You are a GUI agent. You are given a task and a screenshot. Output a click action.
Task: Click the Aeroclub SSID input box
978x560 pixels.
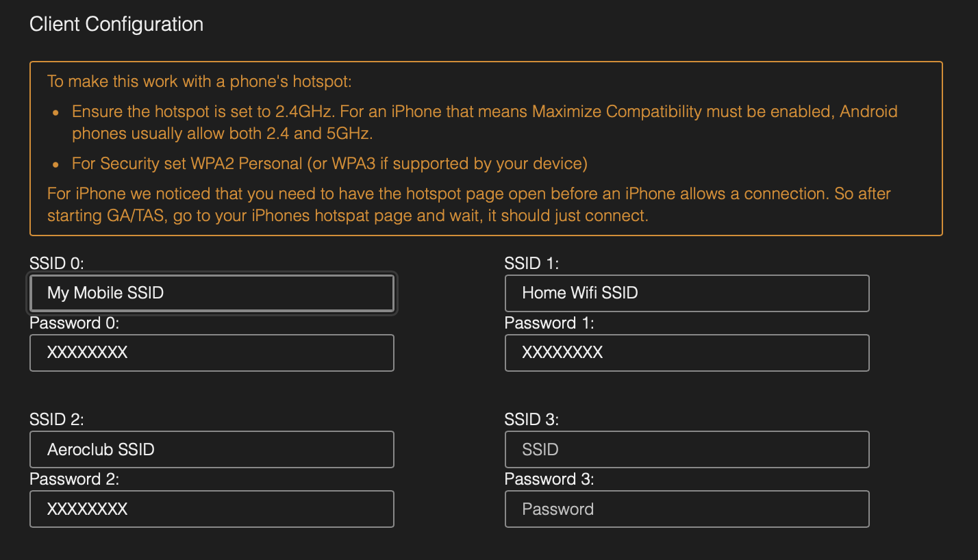[212, 449]
